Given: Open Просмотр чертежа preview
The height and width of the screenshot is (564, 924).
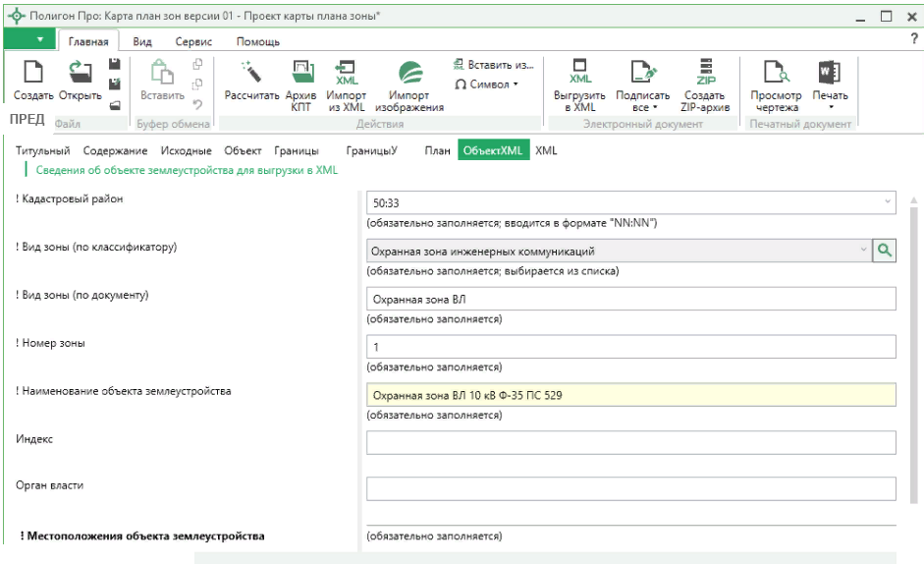Looking at the screenshot, I should tap(776, 73).
